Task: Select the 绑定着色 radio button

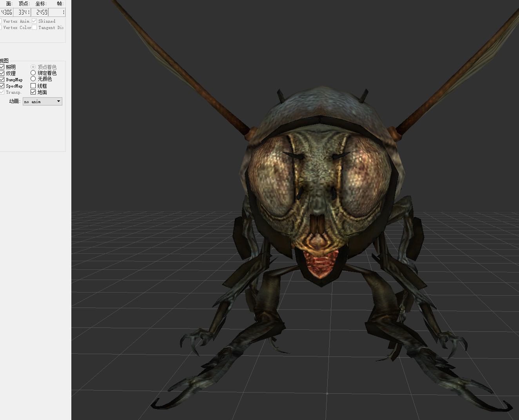Action: coord(33,73)
